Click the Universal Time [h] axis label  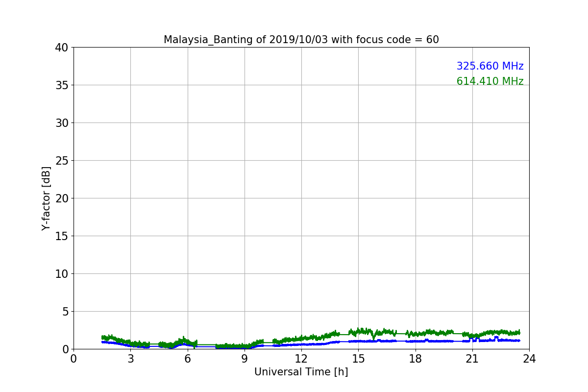pos(301,372)
